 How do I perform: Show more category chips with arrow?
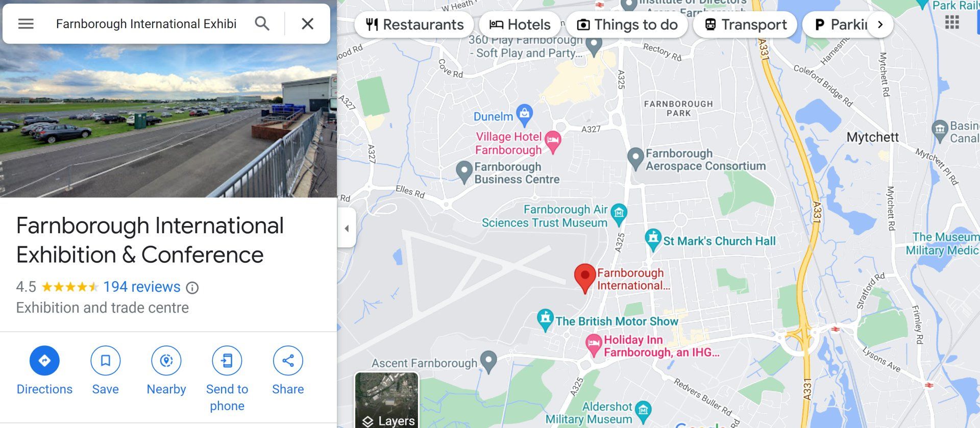point(880,24)
